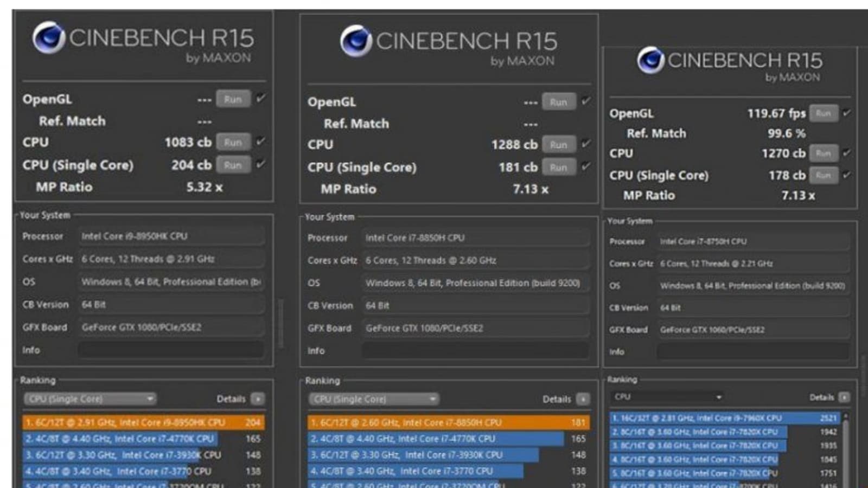Toggle CPU (Single Core) checkbox in i7-8750H window
Image resolution: width=868 pixels, height=488 pixels.
click(x=847, y=175)
